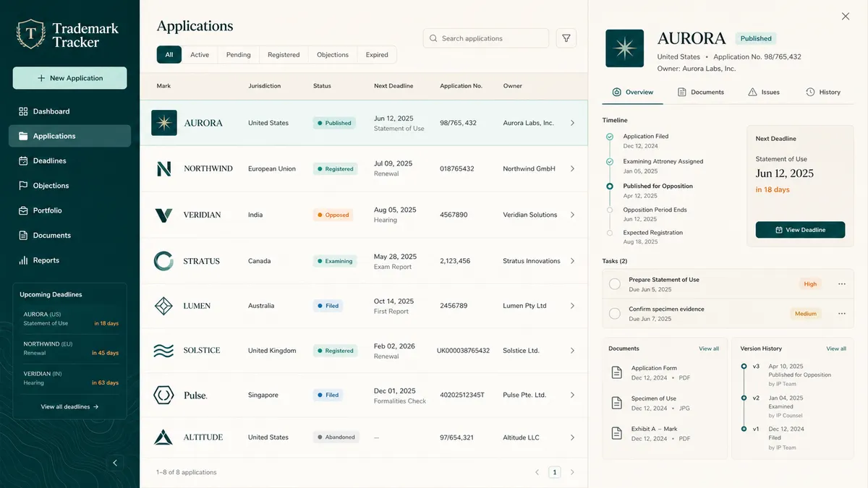Expand the LUMEN row chevron
The height and width of the screenshot is (488, 868).
[572, 306]
